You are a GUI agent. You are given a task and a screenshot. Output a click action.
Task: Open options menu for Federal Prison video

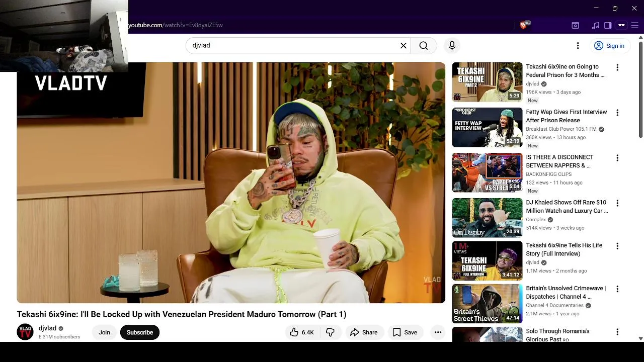point(617,67)
